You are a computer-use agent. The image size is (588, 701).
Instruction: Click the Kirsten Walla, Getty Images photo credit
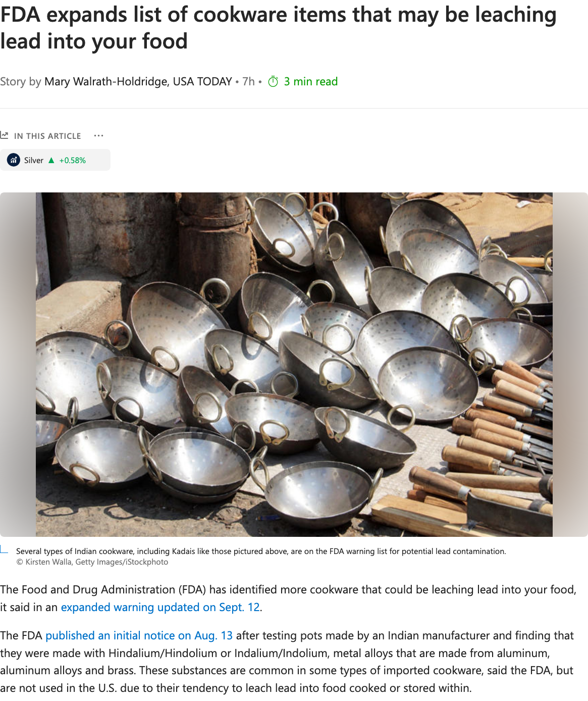92,562
